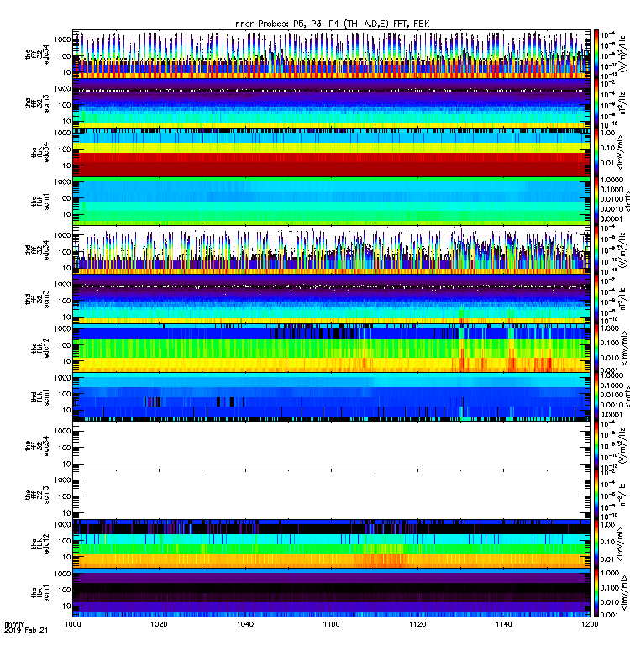Click the 'the fff 32 scm3' panel label
The height and width of the screenshot is (672, 630).
pyautogui.click(x=37, y=496)
